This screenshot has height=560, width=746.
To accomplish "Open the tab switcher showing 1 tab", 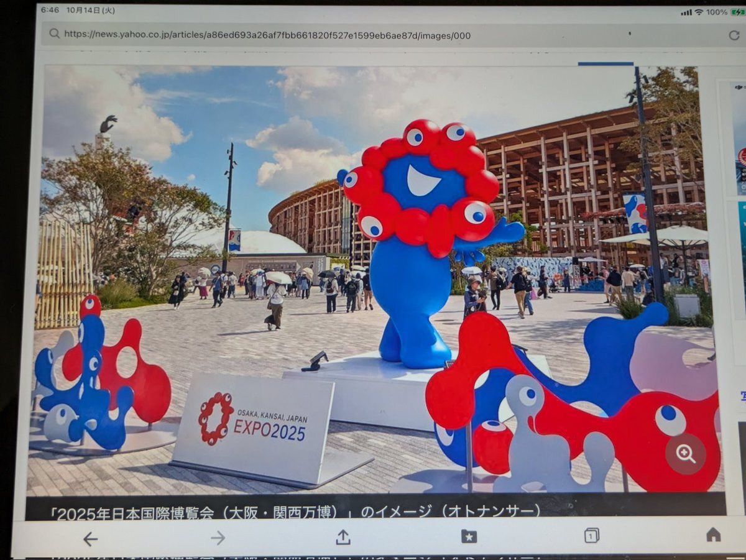I will click(592, 535).
